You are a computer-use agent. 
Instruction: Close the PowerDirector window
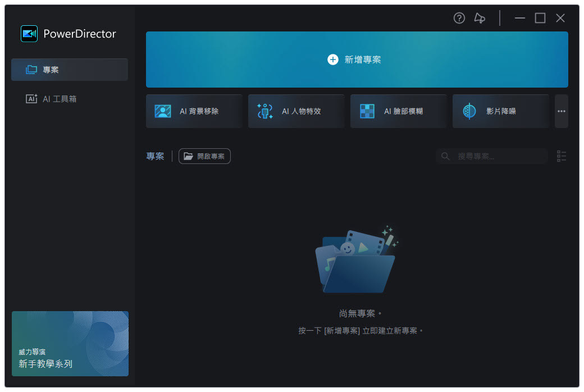tap(560, 18)
